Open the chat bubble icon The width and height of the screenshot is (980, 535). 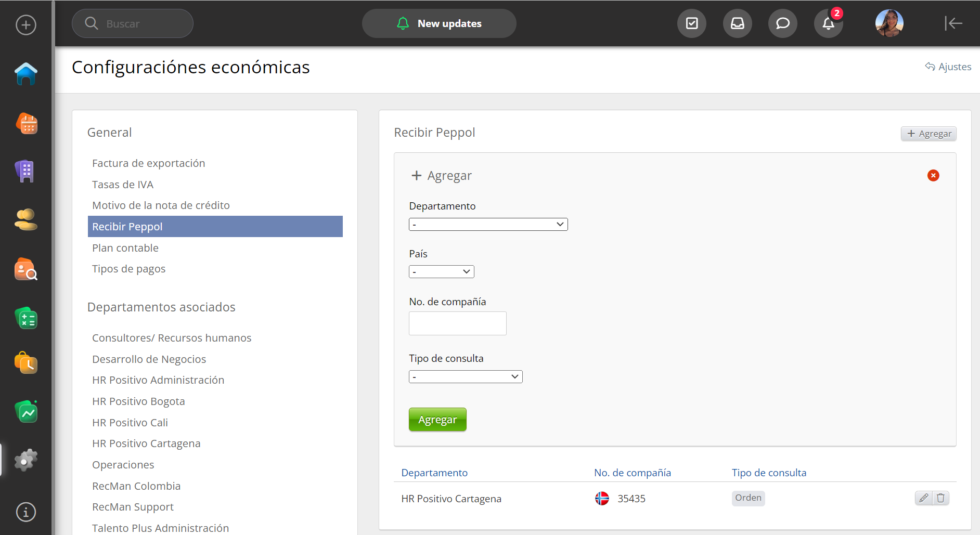click(782, 23)
